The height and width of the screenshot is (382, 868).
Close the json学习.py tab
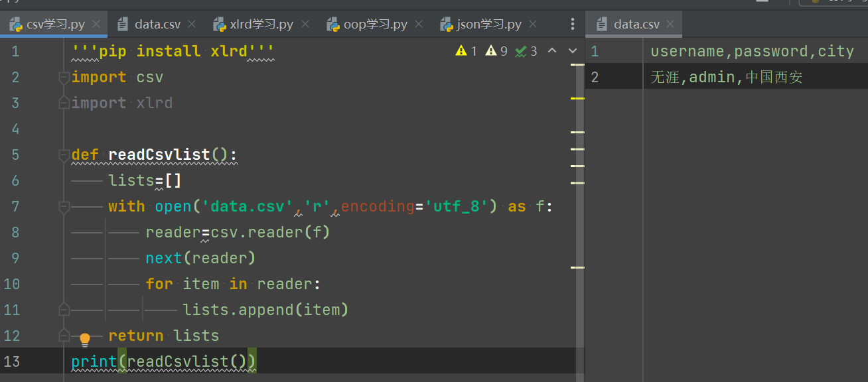533,25
